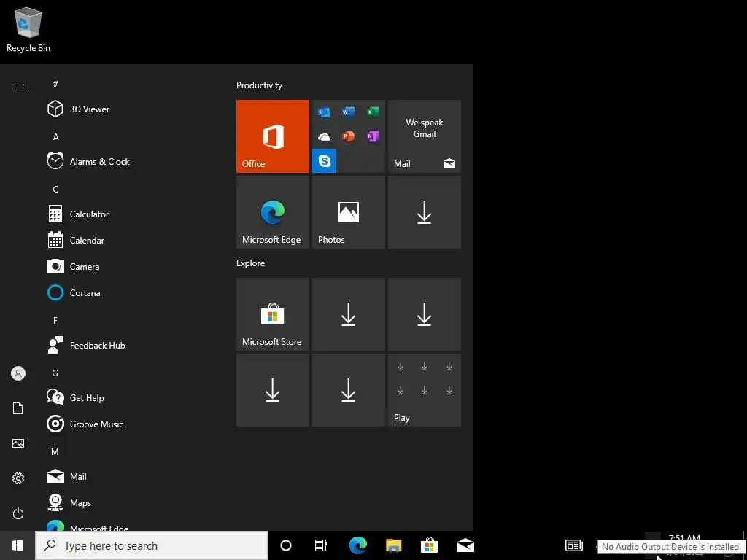
Task: Select the letter F group header
Action: pyautogui.click(x=55, y=320)
